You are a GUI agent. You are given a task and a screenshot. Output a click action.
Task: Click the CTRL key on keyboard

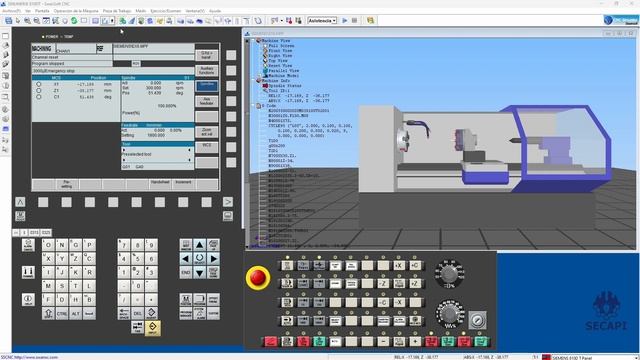pos(62,313)
